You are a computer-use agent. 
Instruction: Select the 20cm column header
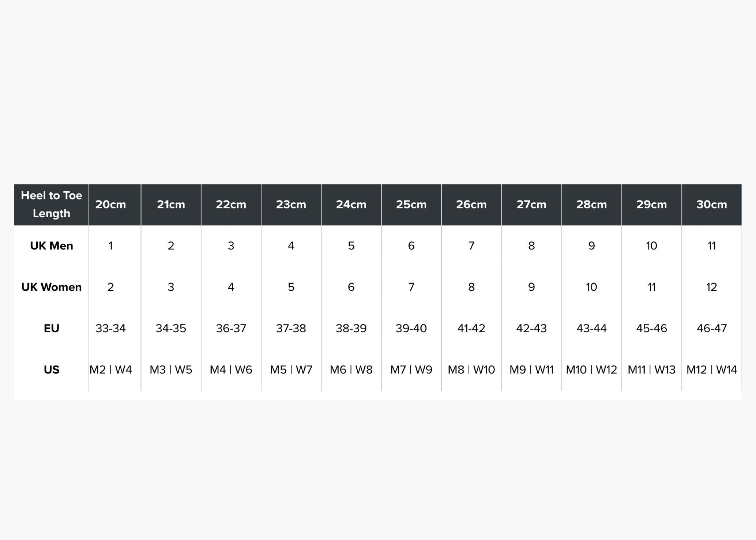(x=110, y=205)
